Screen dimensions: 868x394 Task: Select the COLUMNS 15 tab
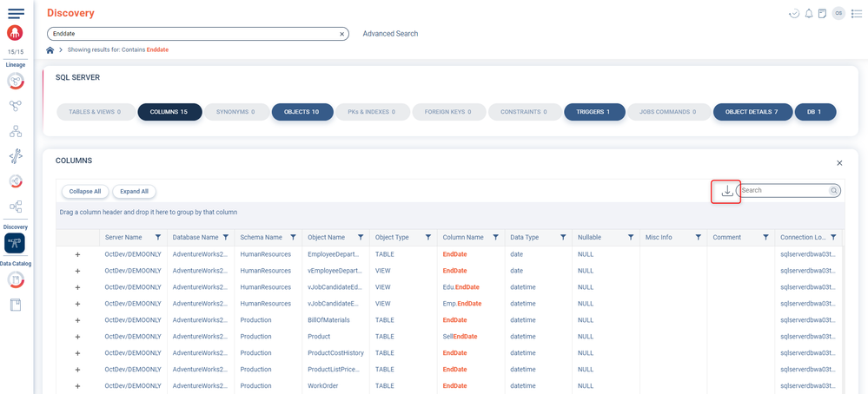coord(170,112)
